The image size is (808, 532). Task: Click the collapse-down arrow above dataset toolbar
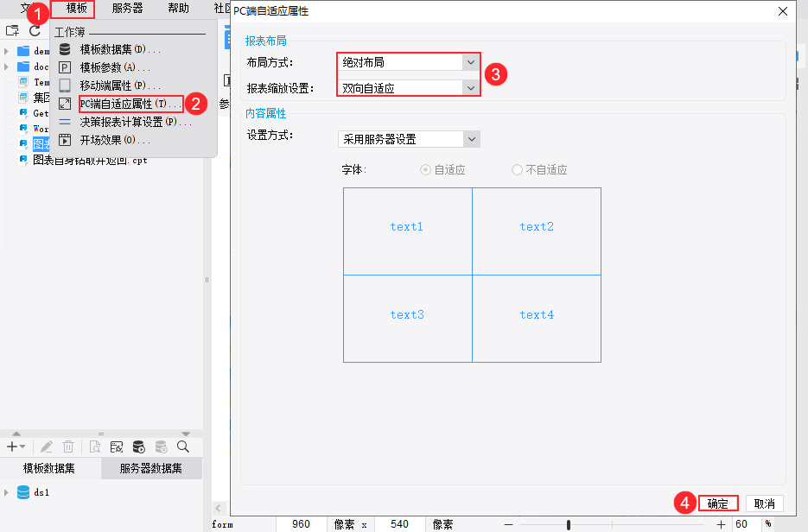[186, 434]
